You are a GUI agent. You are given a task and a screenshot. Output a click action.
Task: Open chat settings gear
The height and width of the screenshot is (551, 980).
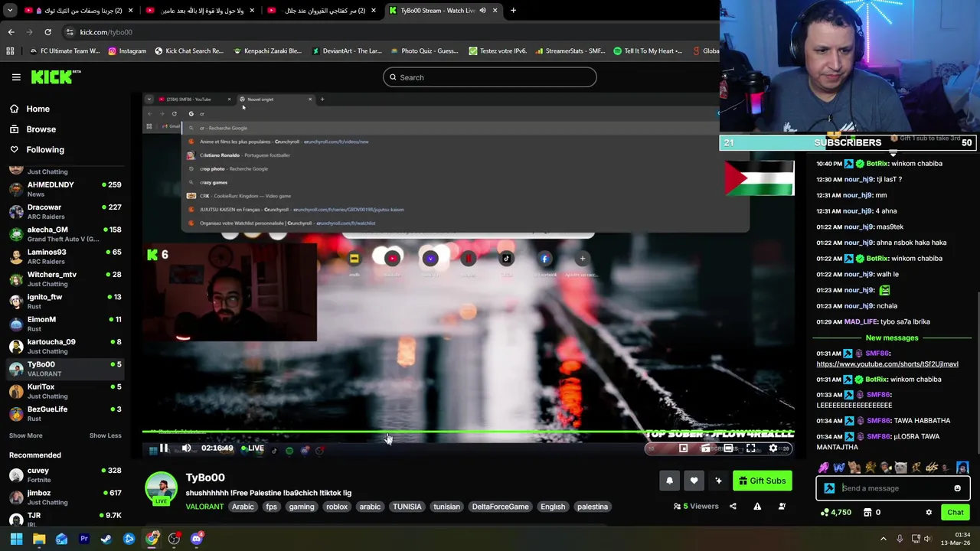929,513
